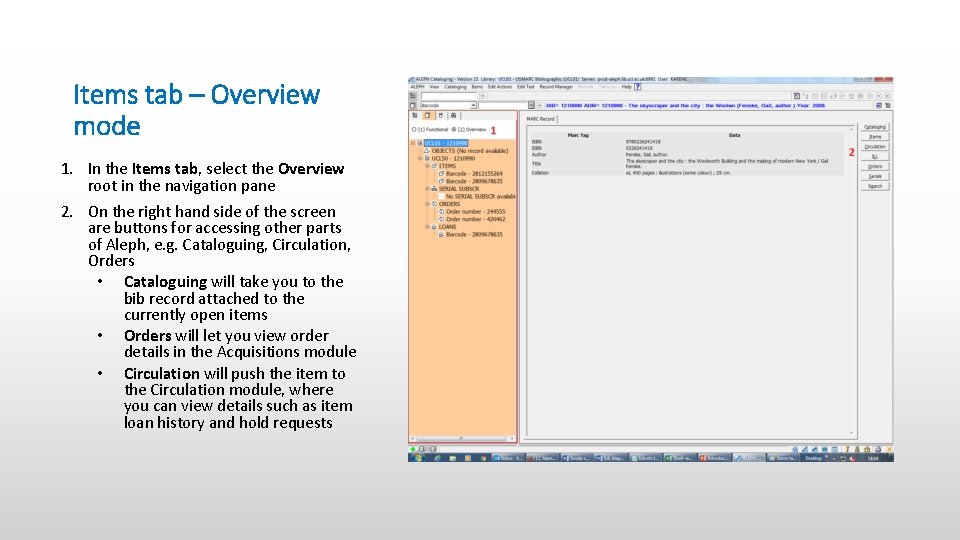The width and height of the screenshot is (960, 540).
Task: Click the barcode value input field
Action: click(x=502, y=105)
